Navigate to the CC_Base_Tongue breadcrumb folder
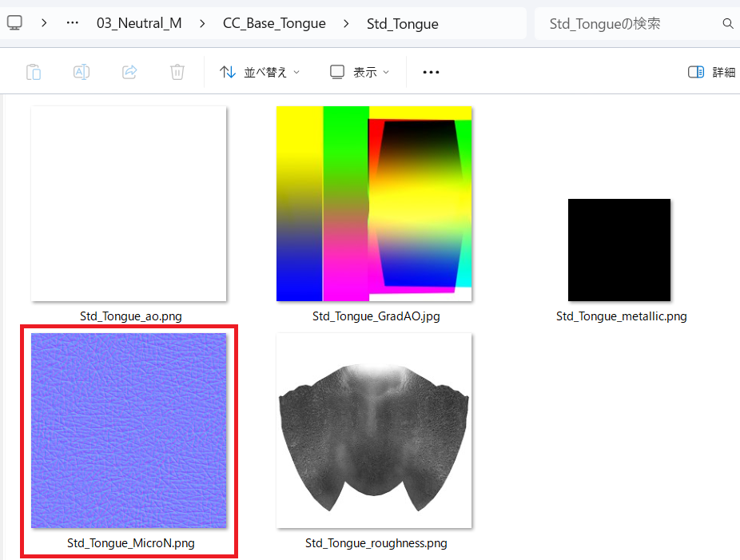The width and height of the screenshot is (740, 560). point(274,23)
